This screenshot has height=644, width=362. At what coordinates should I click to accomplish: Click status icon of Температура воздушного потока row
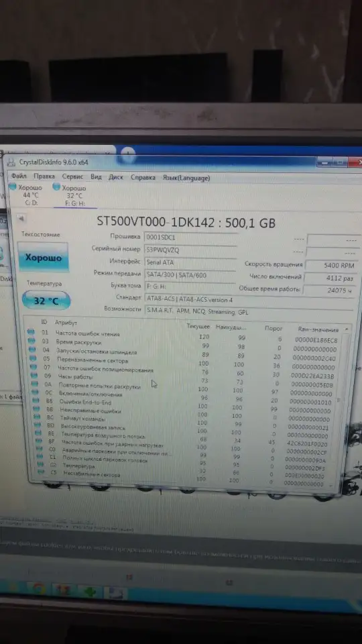[x=40, y=433]
